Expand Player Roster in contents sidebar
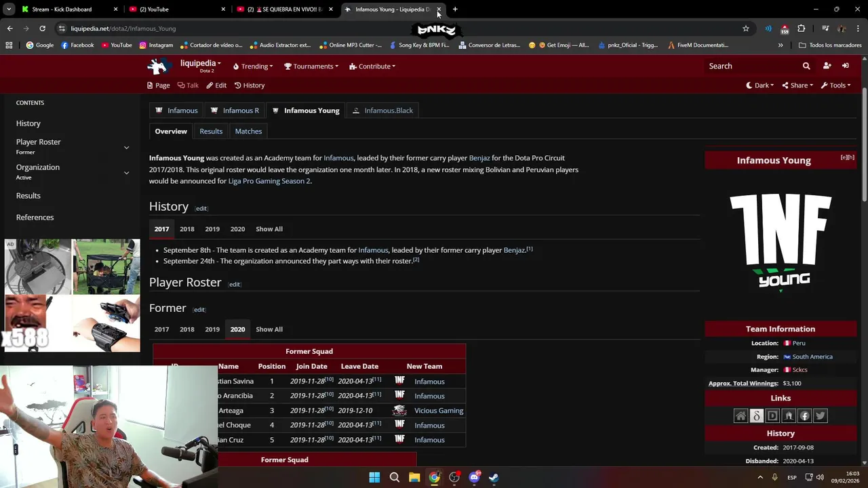The image size is (868, 488). [x=126, y=147]
